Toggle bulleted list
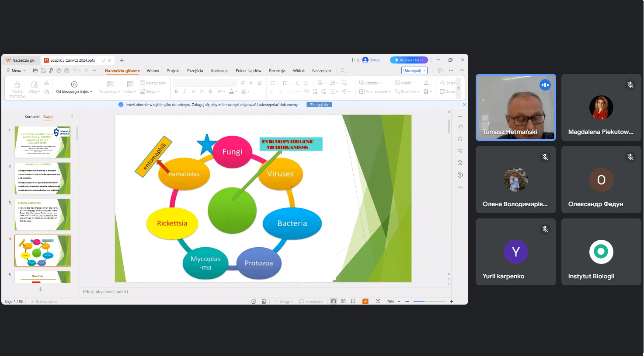 coord(273,83)
